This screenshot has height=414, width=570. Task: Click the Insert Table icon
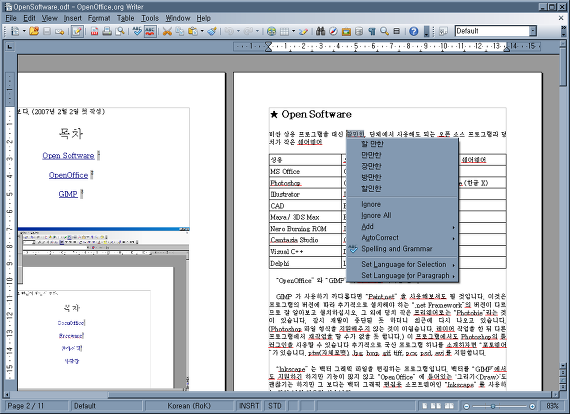click(284, 32)
